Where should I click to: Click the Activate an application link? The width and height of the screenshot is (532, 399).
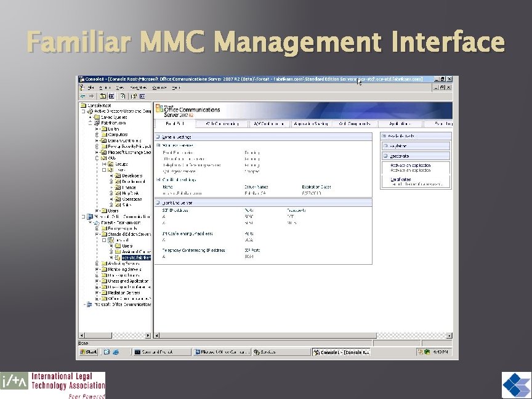411,165
